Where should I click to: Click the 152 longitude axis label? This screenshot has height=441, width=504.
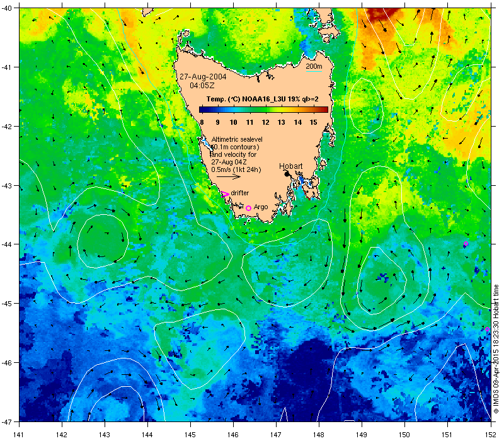tap(491, 435)
